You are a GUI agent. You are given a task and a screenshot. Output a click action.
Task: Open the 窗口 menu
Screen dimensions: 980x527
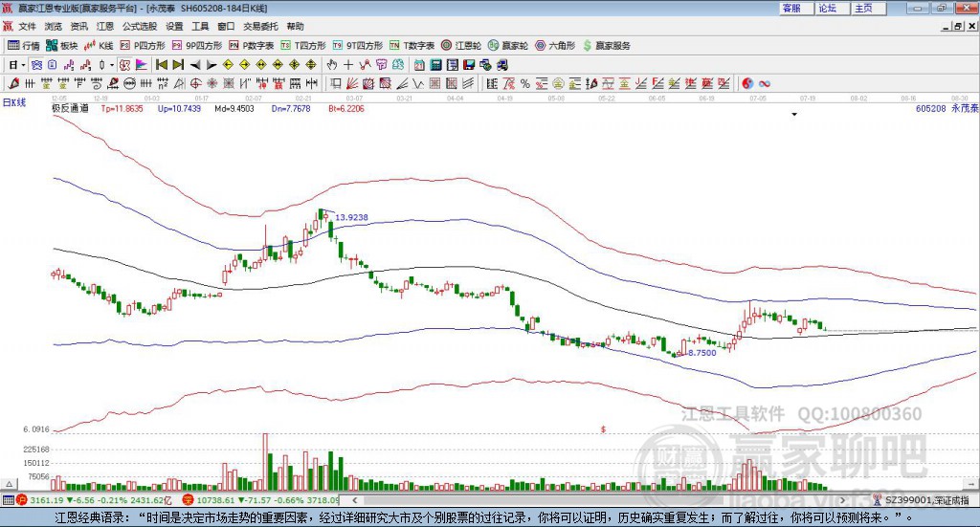[226, 26]
